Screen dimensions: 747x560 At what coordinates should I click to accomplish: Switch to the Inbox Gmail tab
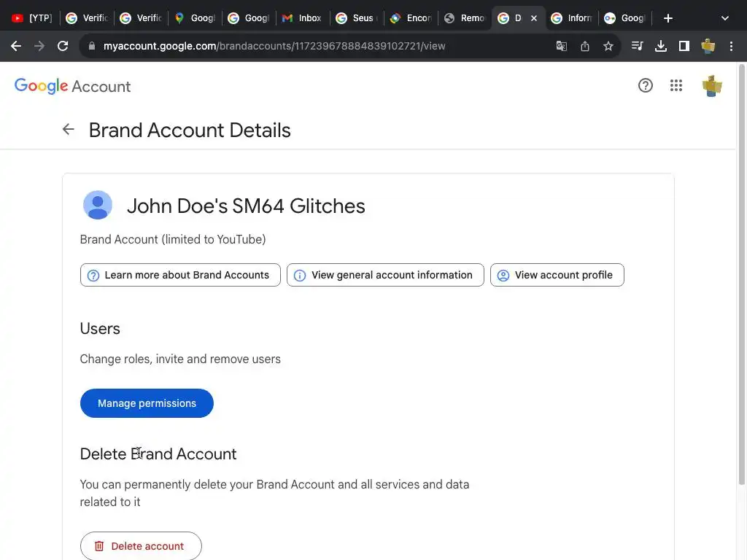point(303,18)
